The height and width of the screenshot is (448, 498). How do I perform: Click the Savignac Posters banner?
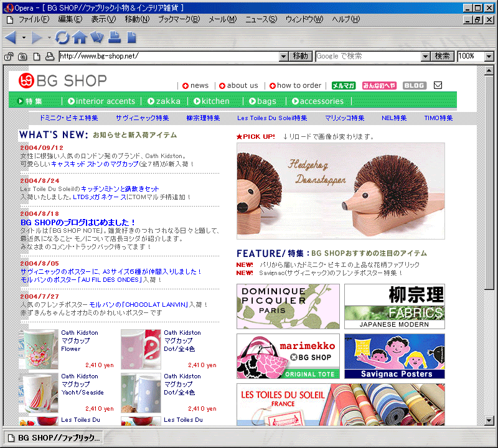[395, 357]
